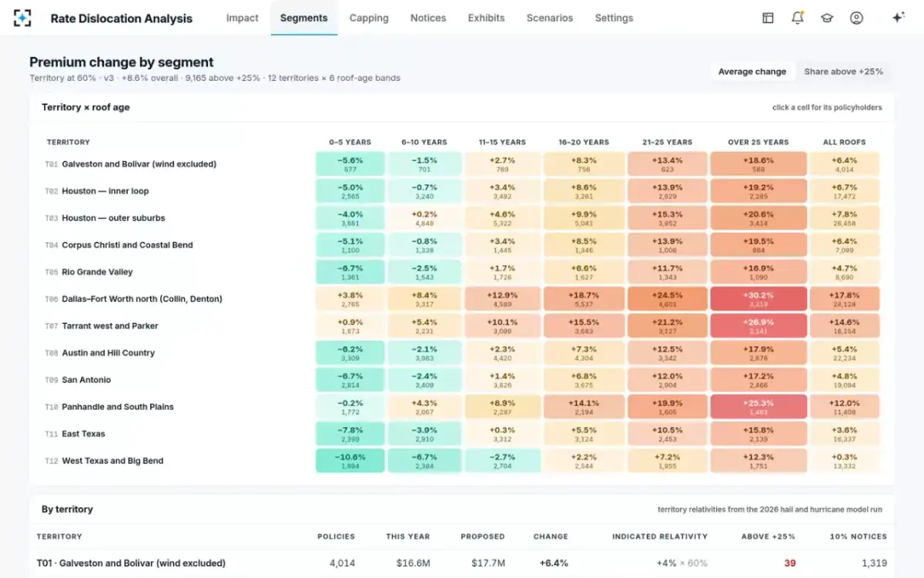924x578 pixels.
Task: Open Corpus Christi 16–20 years cell +8.5%
Action: pyautogui.click(x=584, y=245)
